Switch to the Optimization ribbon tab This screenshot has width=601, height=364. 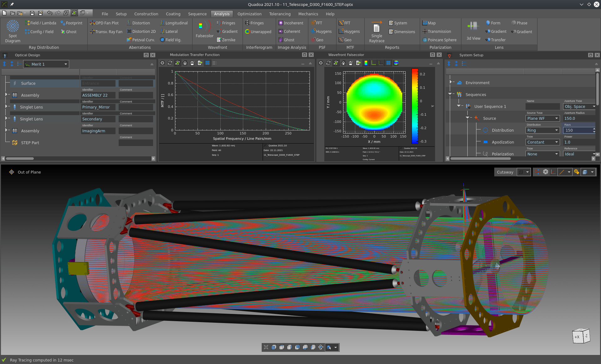click(x=249, y=14)
